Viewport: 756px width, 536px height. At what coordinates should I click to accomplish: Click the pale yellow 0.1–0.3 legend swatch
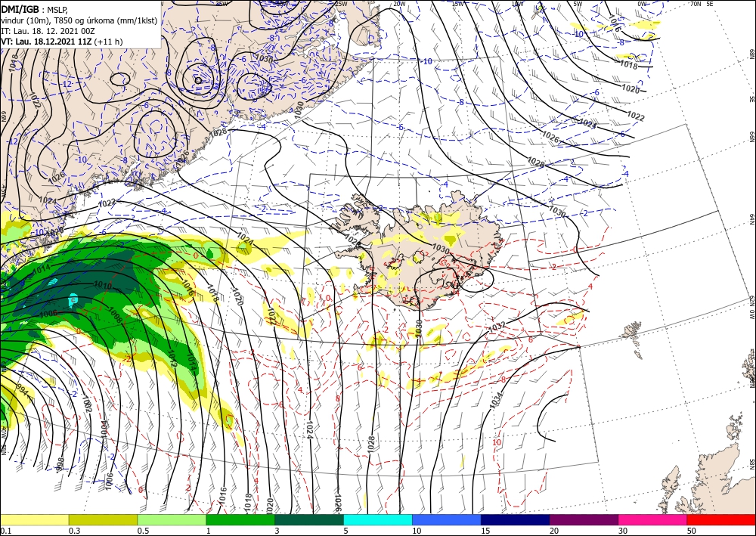34,519
